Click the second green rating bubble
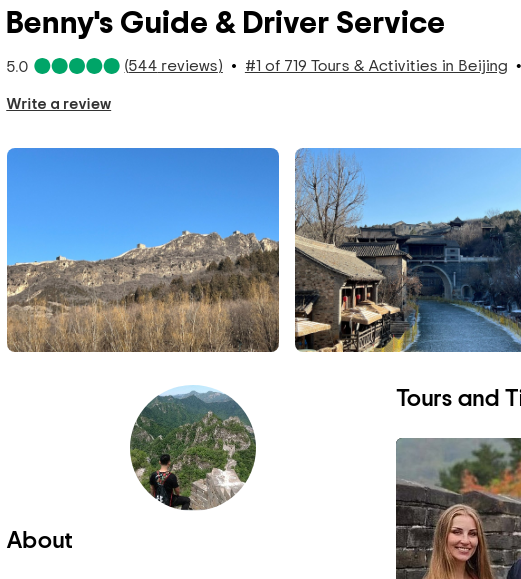 coord(60,66)
